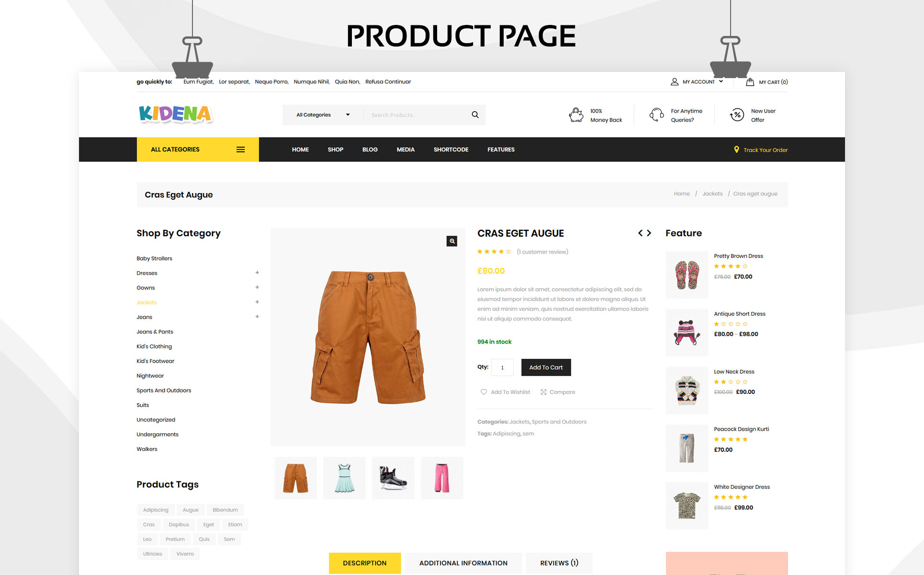
Task: Click the image zoom magnifier icon
Action: coord(451,241)
